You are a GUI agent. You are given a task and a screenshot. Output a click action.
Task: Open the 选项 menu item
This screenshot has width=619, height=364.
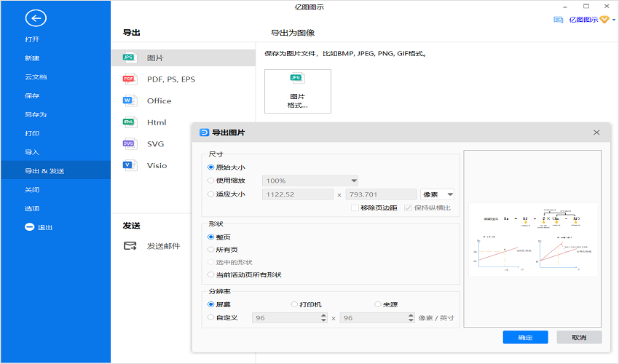point(32,208)
